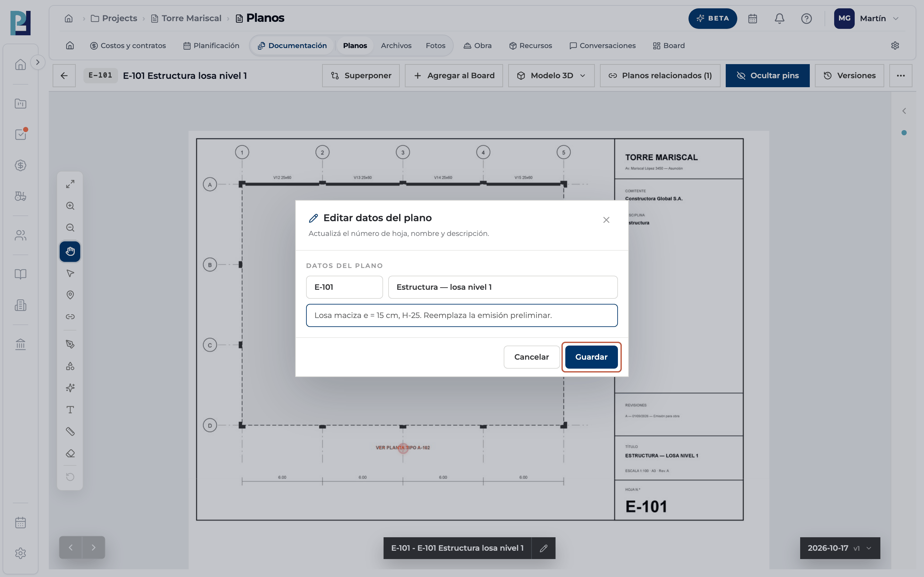Screen dimensions: 924x577
Task: Open the version 2026-10-17 v1 dropdown
Action: 840,548
